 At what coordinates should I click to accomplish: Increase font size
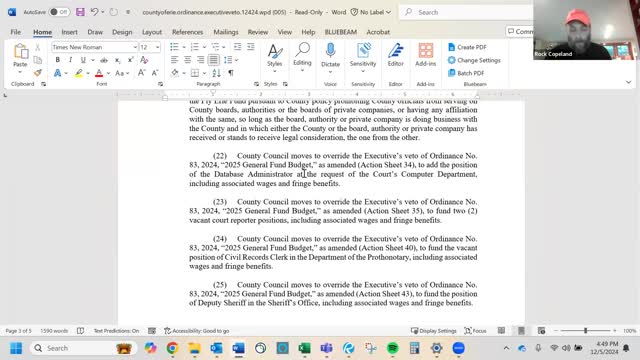[141, 73]
